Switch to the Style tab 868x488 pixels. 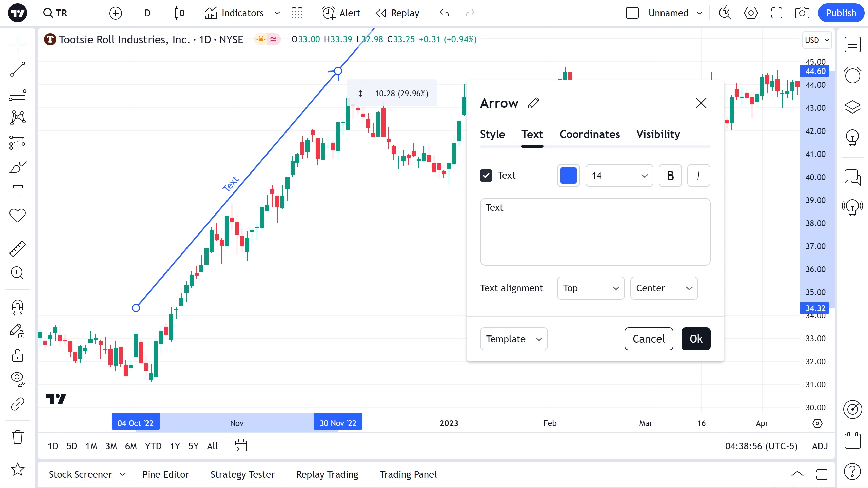(x=492, y=134)
